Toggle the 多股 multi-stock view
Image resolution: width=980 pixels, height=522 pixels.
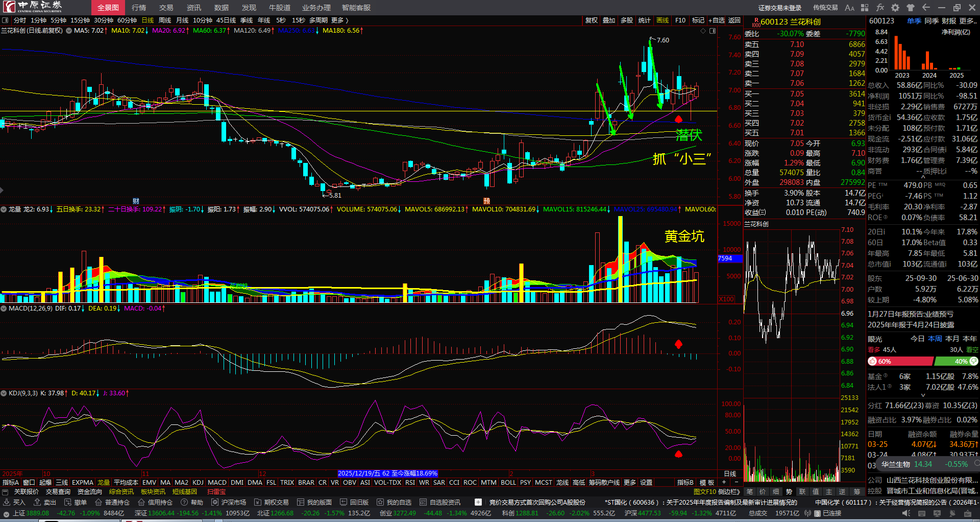[627, 20]
